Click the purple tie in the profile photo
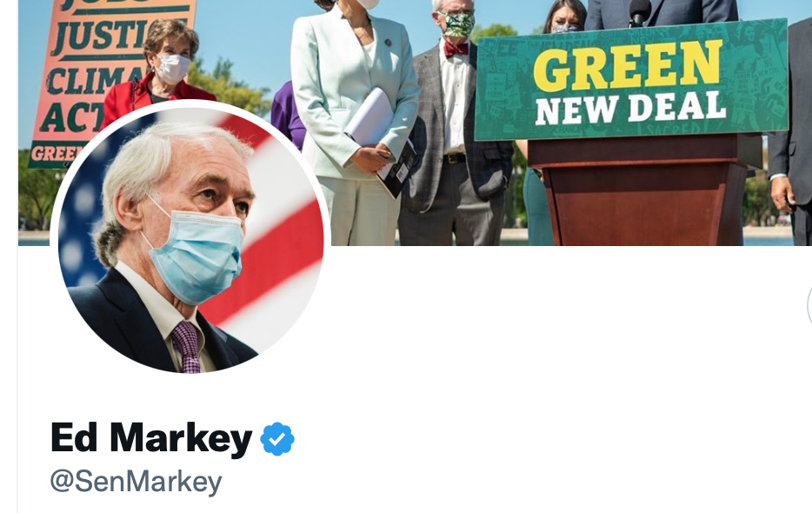 186,346
